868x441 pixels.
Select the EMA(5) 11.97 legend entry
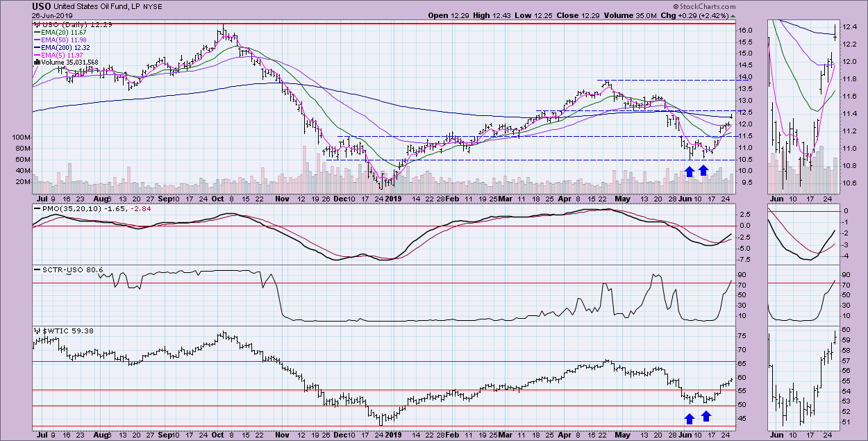point(61,55)
